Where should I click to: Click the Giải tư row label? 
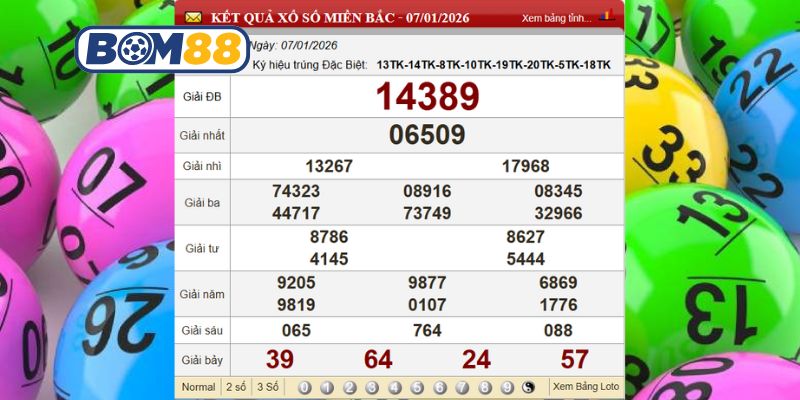(x=202, y=248)
